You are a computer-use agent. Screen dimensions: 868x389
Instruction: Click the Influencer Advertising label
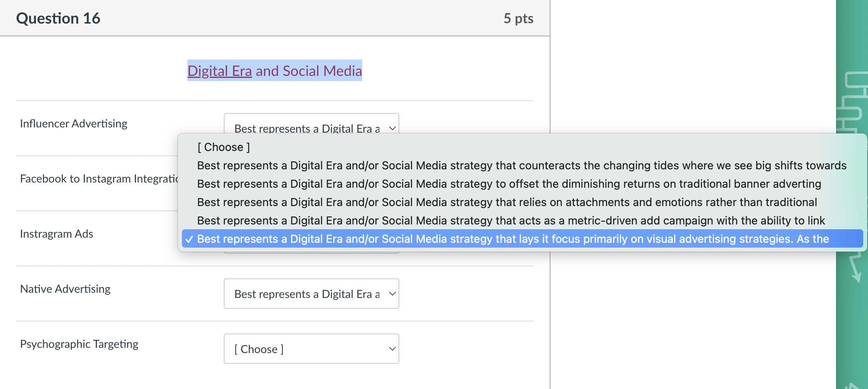(x=74, y=124)
